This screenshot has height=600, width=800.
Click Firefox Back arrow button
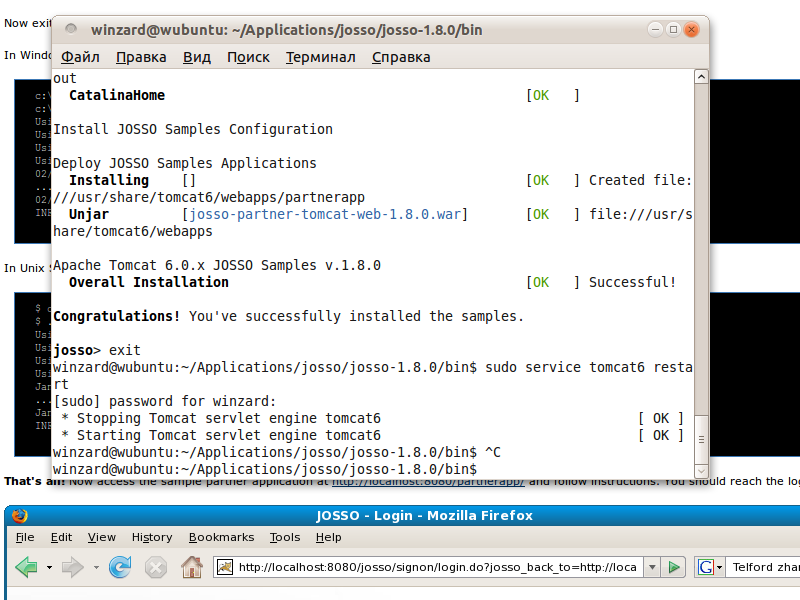(x=27, y=567)
